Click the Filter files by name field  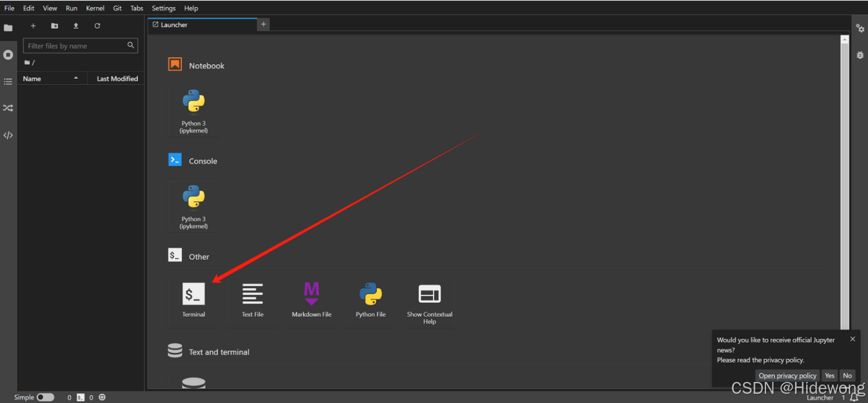tap(76, 46)
